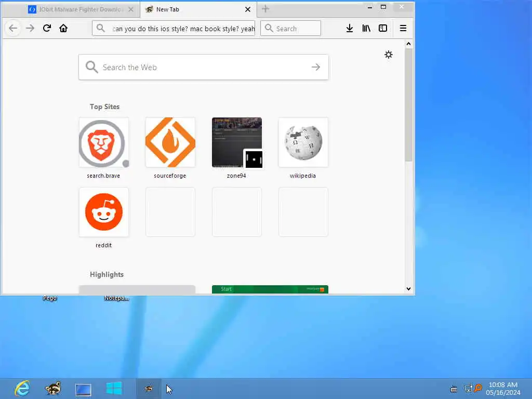Viewport: 532px width, 399px height.
Task: Click the vertical scrollbar thumb
Action: (x=408, y=105)
